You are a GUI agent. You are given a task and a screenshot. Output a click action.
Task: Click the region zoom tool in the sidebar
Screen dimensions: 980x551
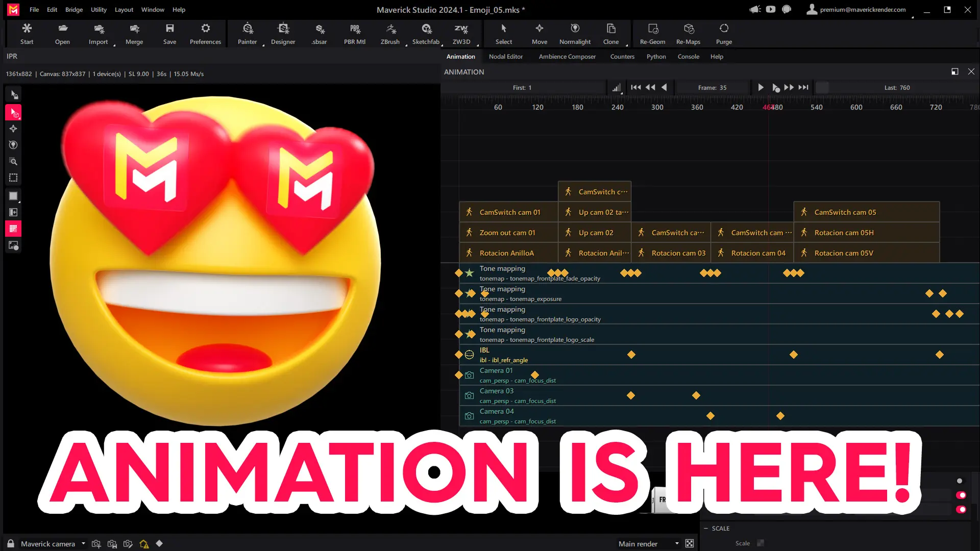click(x=13, y=161)
